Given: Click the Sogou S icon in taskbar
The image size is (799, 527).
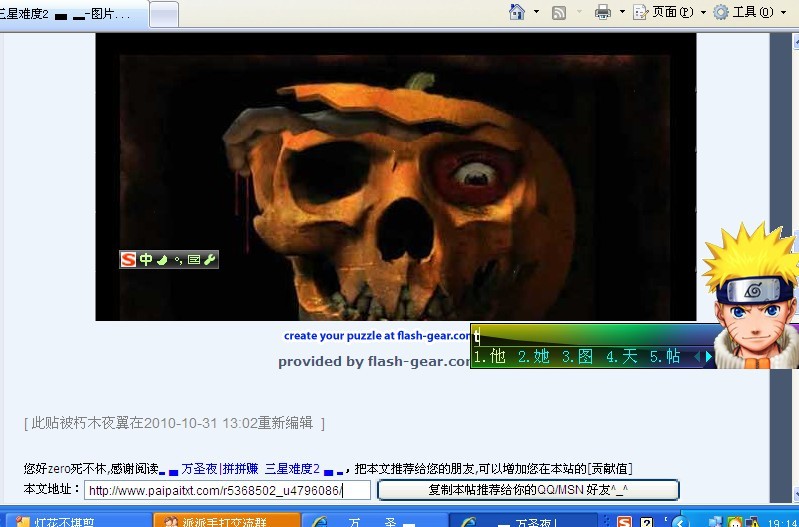Looking at the screenshot, I should click(624, 521).
